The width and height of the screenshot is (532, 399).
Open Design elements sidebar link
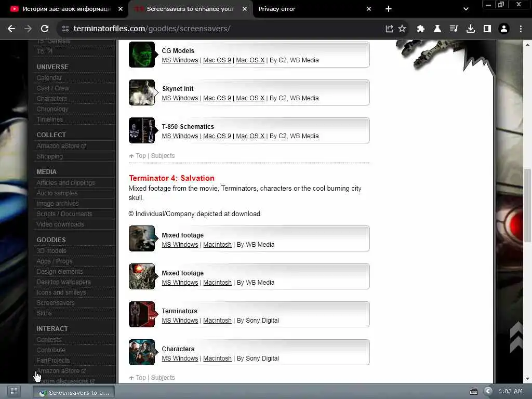tap(60, 272)
